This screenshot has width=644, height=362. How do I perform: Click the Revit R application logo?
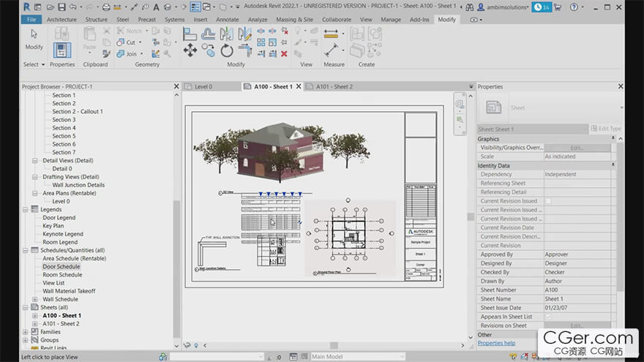coord(26,7)
